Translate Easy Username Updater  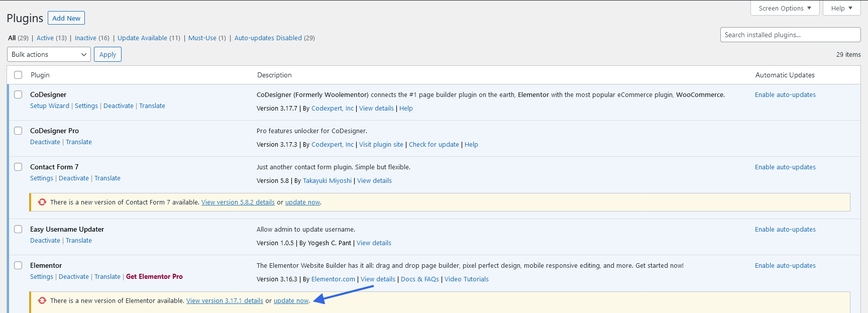tap(79, 240)
